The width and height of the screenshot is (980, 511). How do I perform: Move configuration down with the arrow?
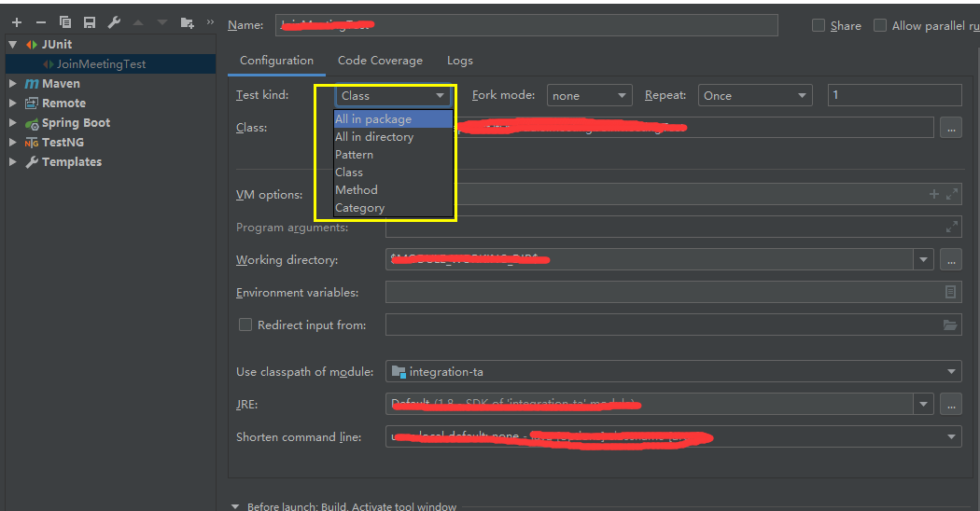(x=162, y=22)
